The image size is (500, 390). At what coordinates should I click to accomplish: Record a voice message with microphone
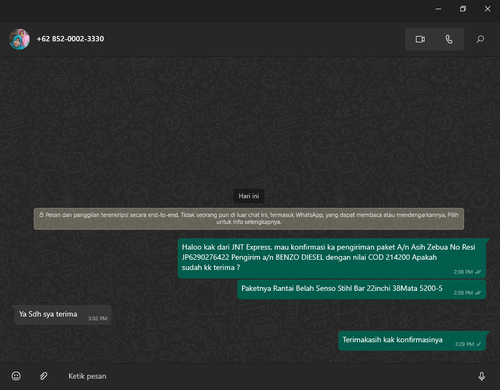pyautogui.click(x=481, y=376)
